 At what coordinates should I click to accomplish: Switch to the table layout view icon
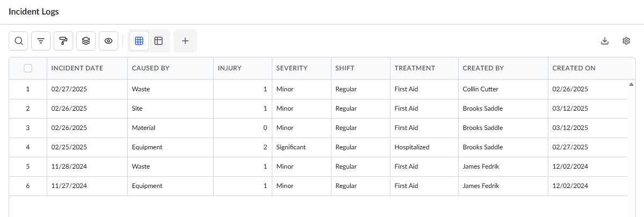coord(158,41)
